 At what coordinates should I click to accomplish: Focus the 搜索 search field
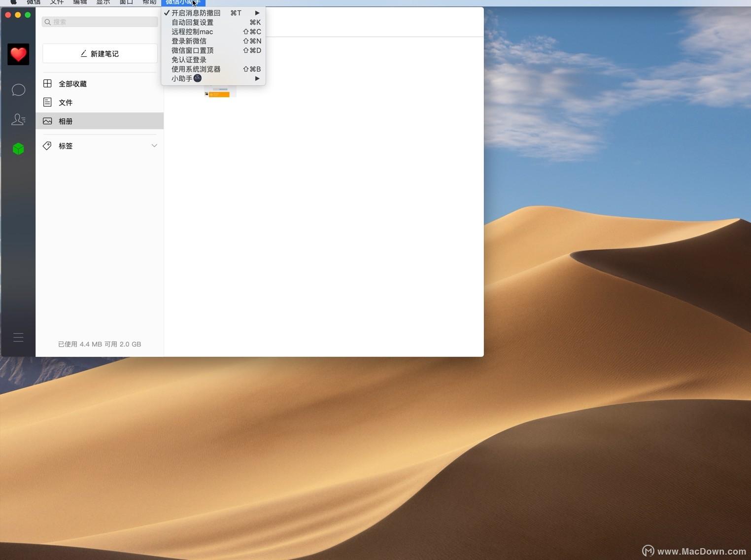(x=100, y=22)
